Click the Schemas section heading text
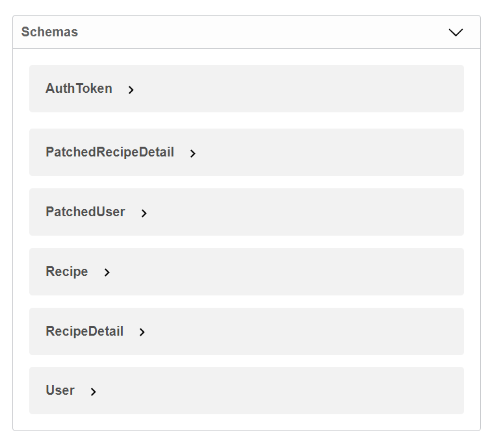The height and width of the screenshot is (448, 490). [x=49, y=32]
